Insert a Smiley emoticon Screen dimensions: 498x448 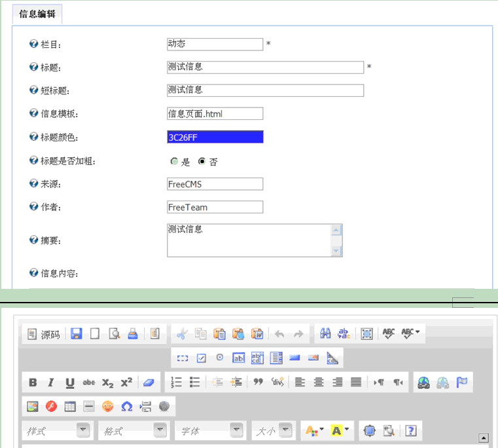point(108,406)
